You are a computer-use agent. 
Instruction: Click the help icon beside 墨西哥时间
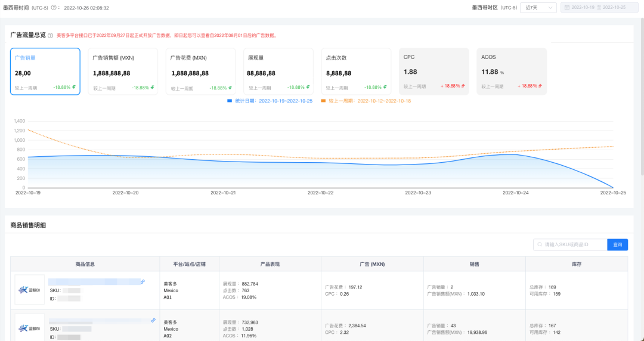click(x=54, y=8)
